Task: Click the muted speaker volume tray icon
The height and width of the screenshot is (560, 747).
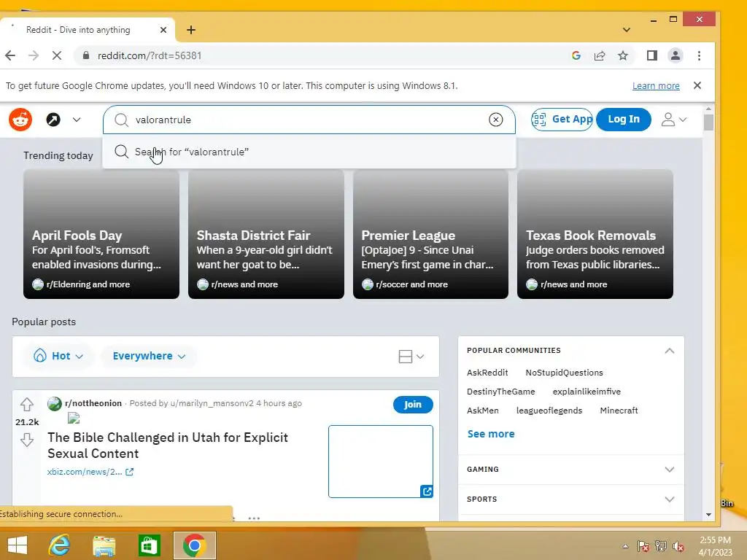Action: [678, 546]
